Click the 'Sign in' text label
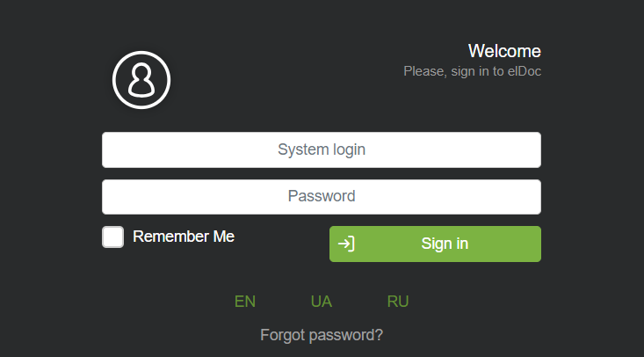644x357 pixels. click(x=445, y=244)
